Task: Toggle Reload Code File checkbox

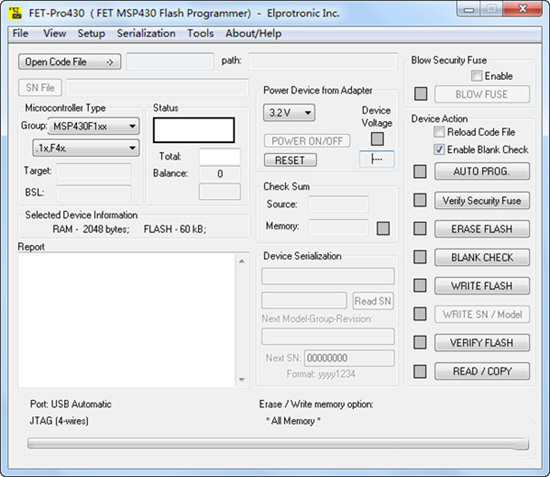Action: [x=439, y=132]
